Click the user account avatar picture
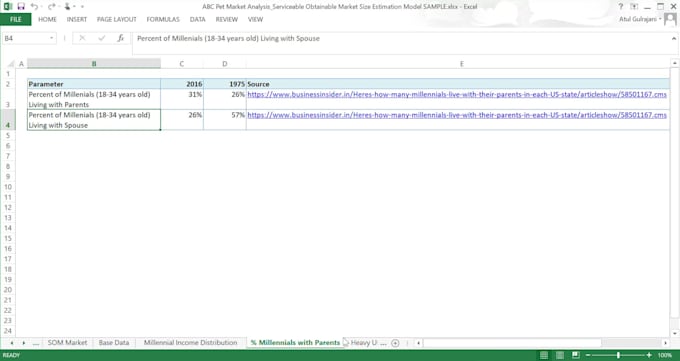The height and width of the screenshot is (361, 680). coord(670,19)
